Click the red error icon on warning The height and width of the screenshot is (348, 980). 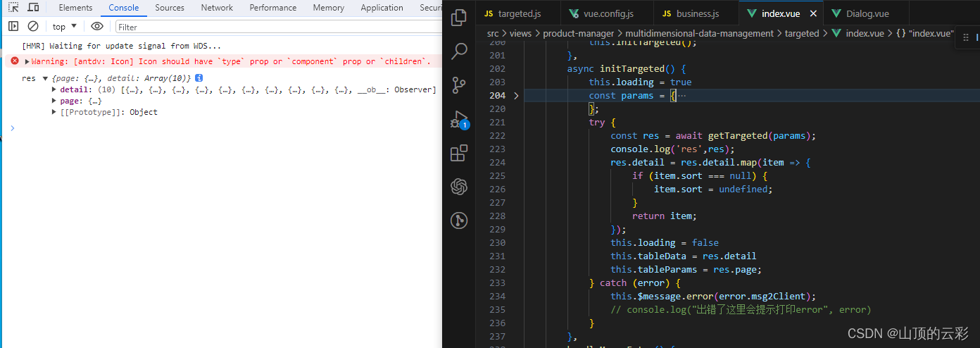[15, 61]
